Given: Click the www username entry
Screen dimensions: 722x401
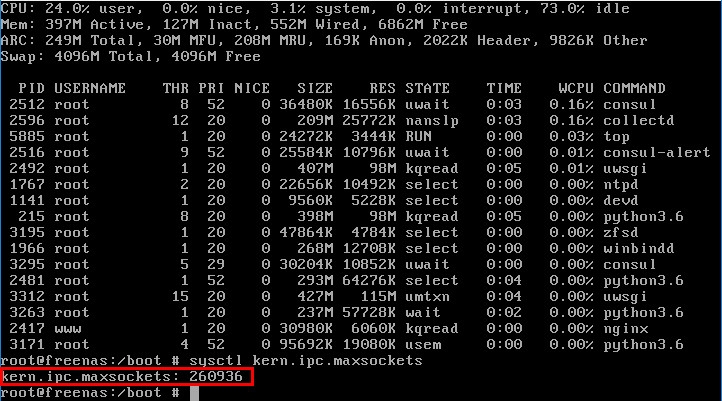Looking at the screenshot, I should tap(68, 328).
